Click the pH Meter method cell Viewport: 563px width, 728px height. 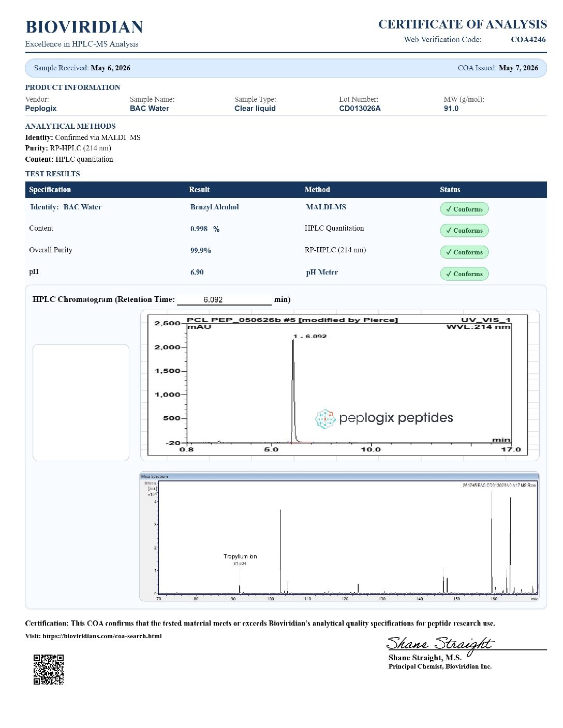coord(322,272)
